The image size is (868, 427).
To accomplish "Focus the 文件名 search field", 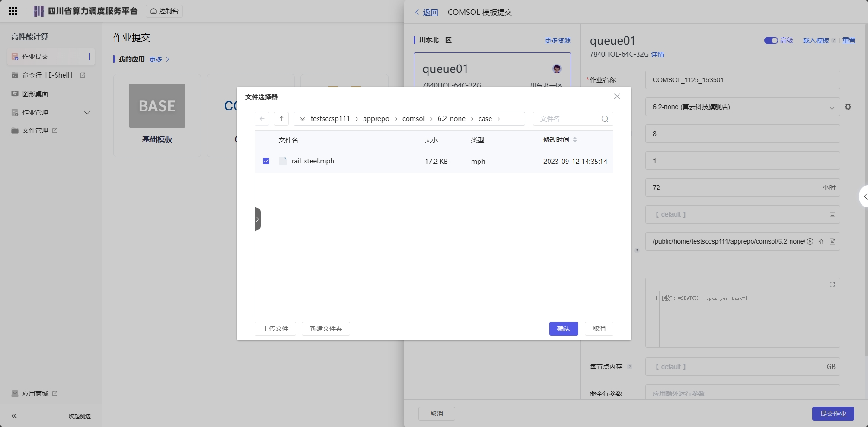I will (x=565, y=119).
